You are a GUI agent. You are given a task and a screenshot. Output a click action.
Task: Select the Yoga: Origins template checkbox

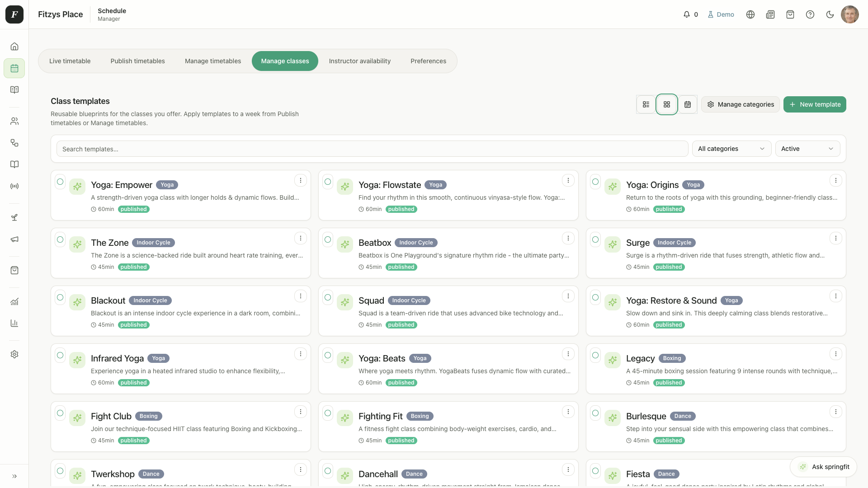595,182
